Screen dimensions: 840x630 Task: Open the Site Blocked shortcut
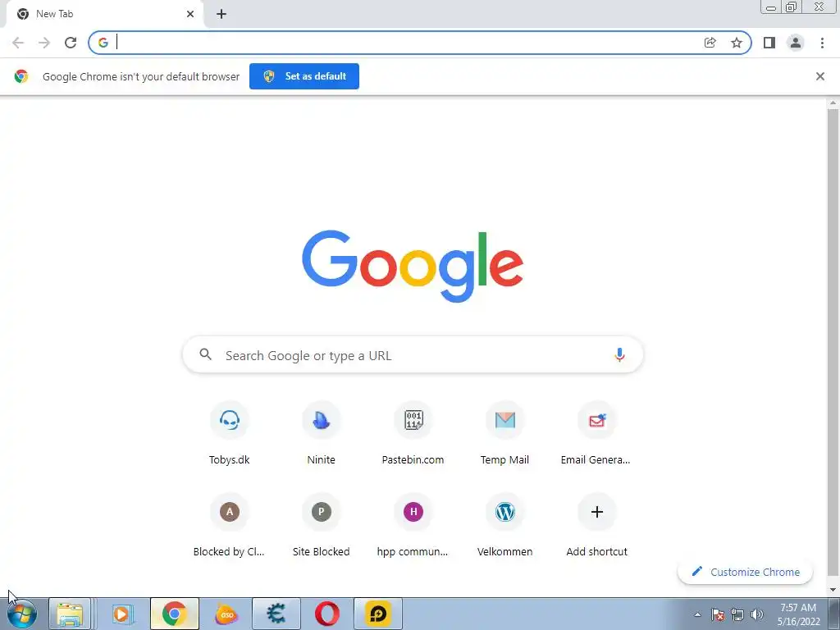(321, 525)
